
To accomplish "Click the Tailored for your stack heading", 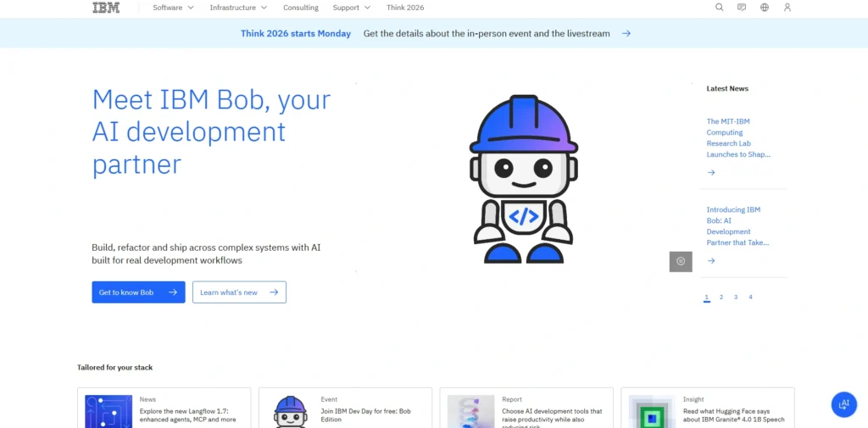I will (x=114, y=368).
